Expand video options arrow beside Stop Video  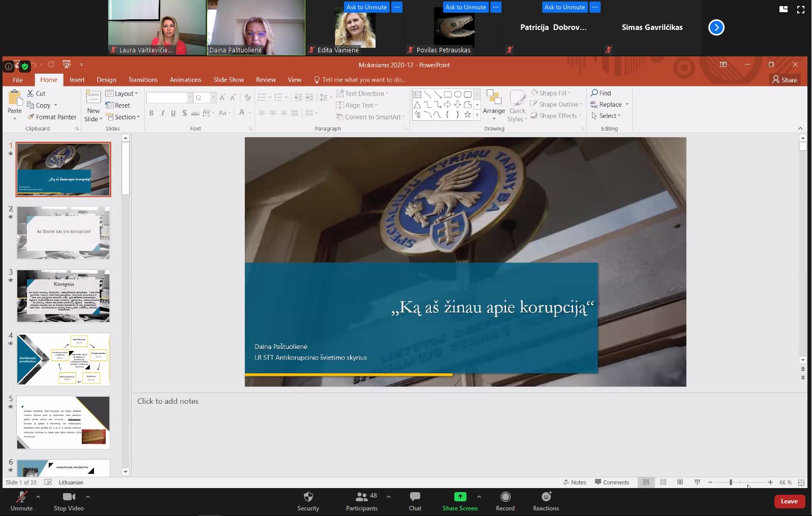coord(88,497)
